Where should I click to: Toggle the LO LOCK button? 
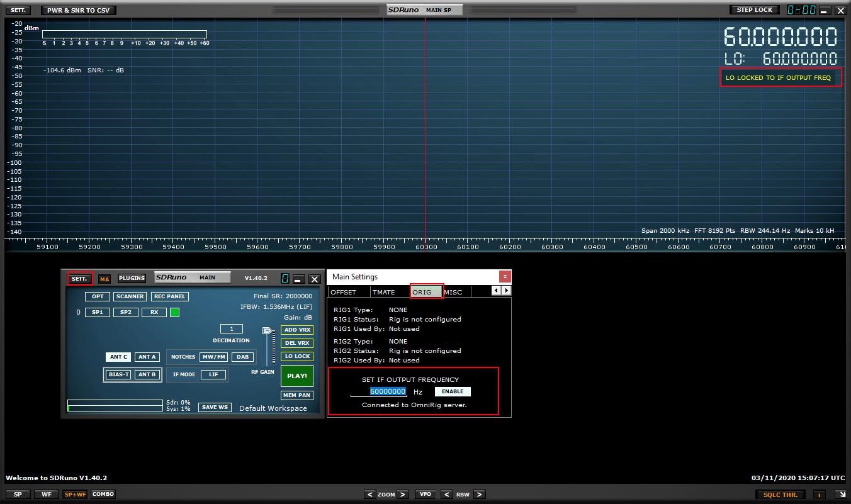click(297, 356)
